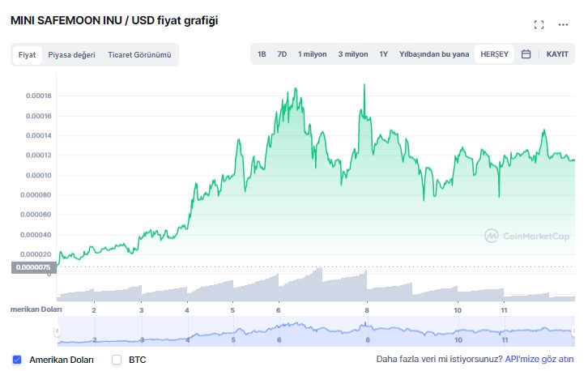Select the 1Y time range
This screenshot has width=588, height=371.
click(x=383, y=54)
